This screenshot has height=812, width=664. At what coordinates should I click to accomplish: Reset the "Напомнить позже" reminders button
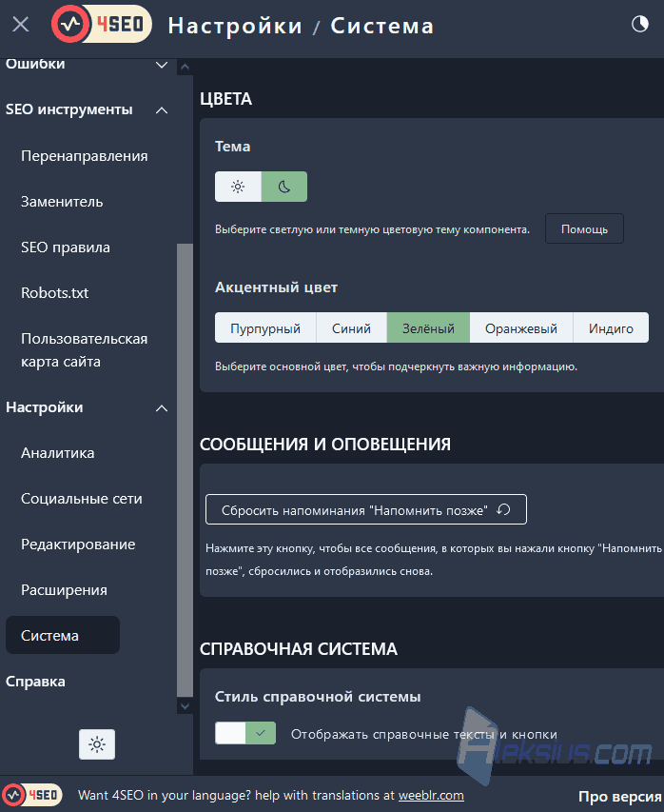click(x=366, y=509)
